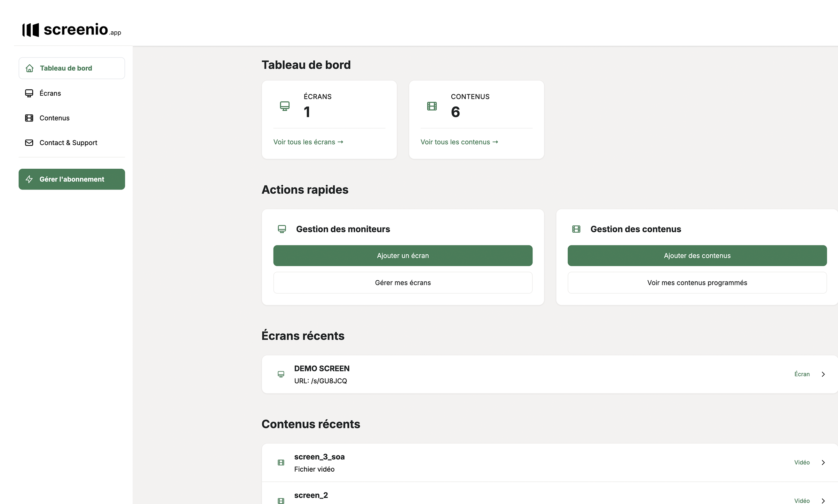Screen dimensions: 838x504
Task: Click the home icon beside Tableau de bord
Action: (30, 68)
